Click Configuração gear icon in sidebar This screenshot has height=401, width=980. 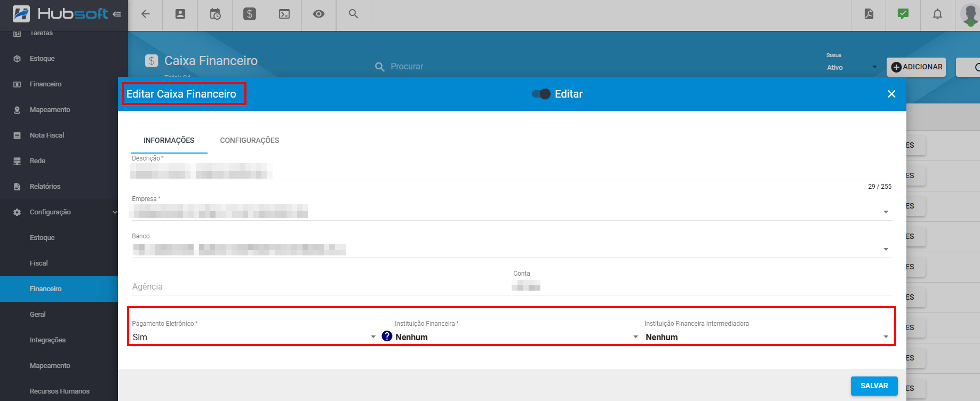coord(17,212)
